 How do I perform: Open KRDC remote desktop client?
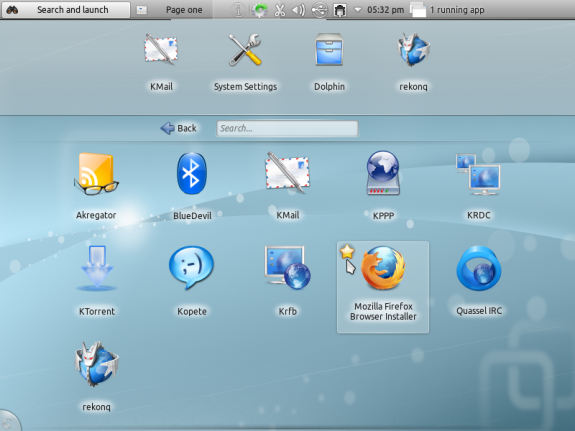tap(479, 186)
